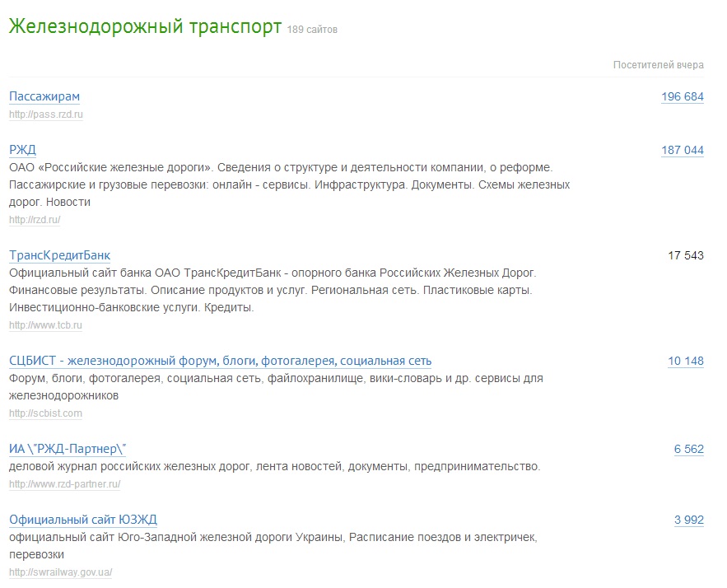Click the http://rzd.ru/ URL

(x=35, y=220)
